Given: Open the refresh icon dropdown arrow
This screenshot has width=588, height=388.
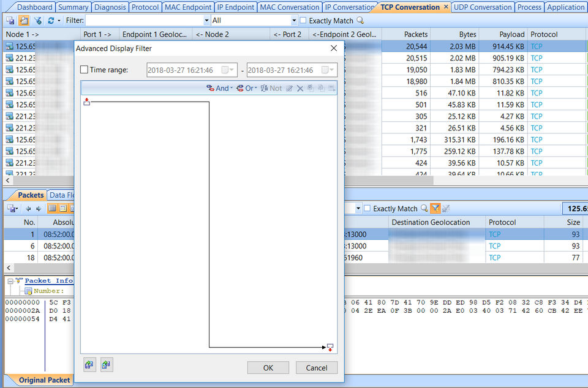Looking at the screenshot, I should (x=59, y=21).
